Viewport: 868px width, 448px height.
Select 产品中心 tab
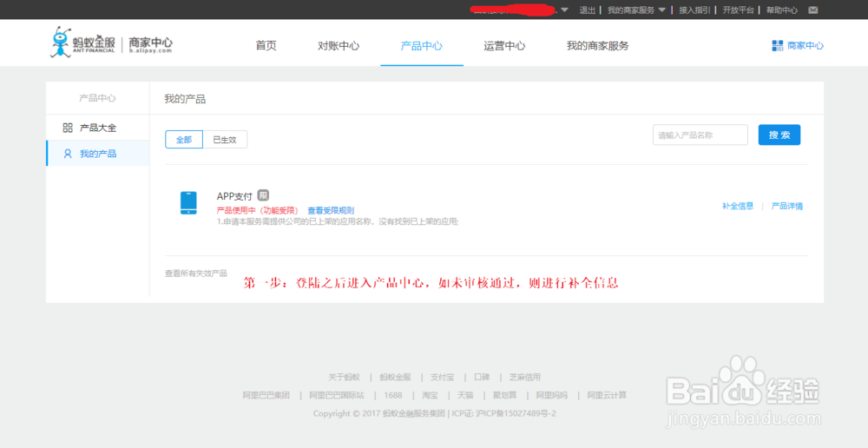[x=422, y=46]
